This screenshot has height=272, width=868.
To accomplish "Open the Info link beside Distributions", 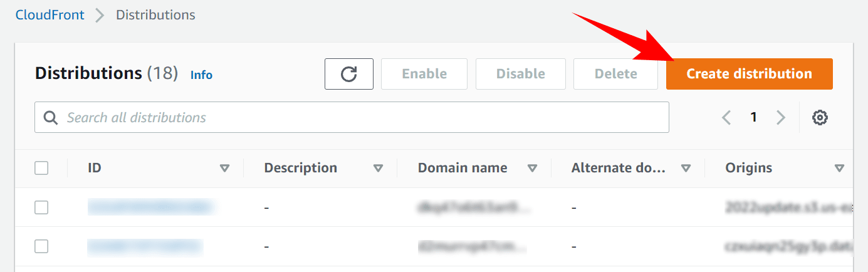I will 201,75.
